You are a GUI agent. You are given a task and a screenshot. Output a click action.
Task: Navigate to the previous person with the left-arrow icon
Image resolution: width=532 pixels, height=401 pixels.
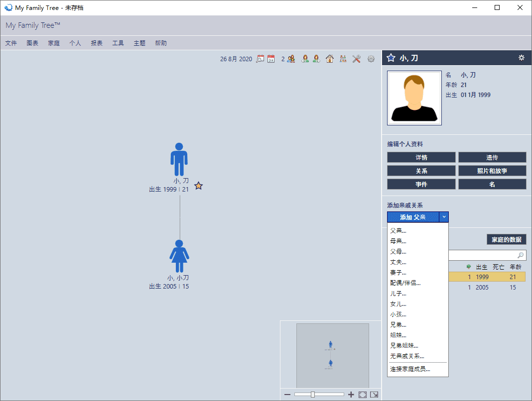coord(305,59)
